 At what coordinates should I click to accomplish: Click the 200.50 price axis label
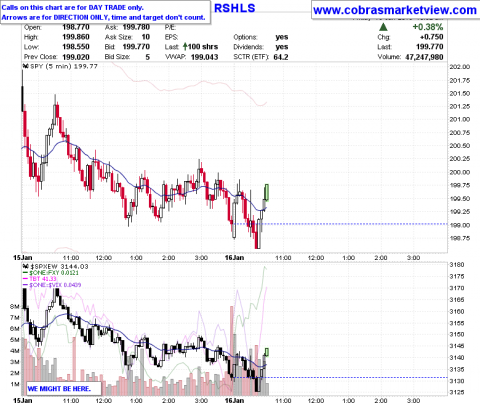pos(459,146)
